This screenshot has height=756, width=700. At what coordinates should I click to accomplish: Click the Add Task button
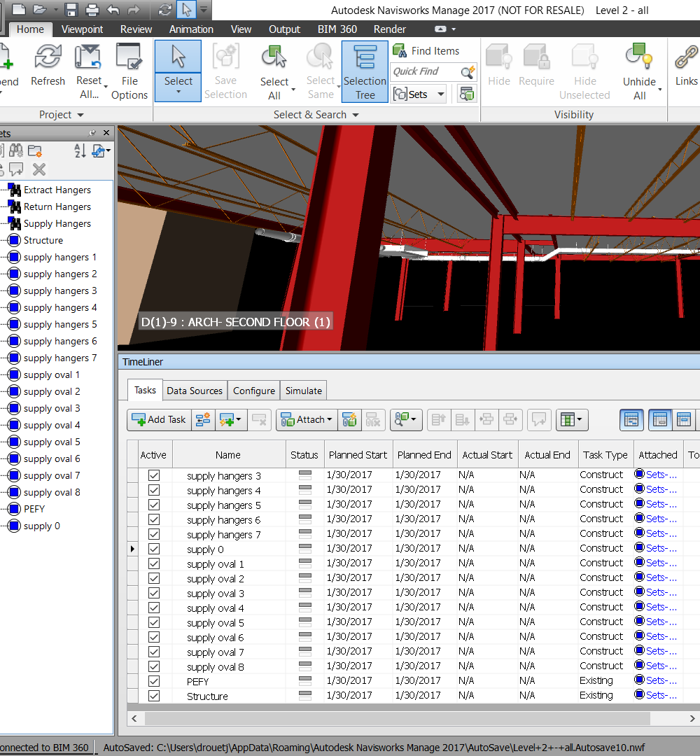[158, 420]
